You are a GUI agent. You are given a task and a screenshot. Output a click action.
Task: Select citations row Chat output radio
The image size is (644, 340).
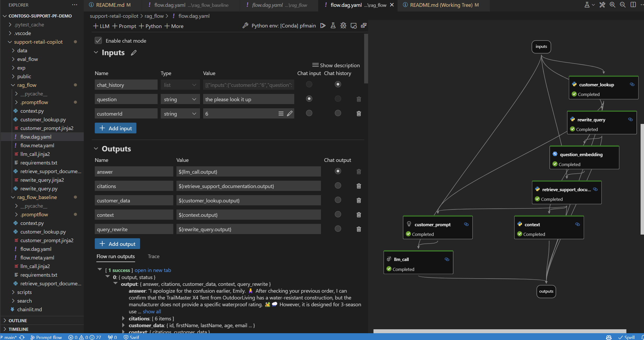click(x=338, y=186)
